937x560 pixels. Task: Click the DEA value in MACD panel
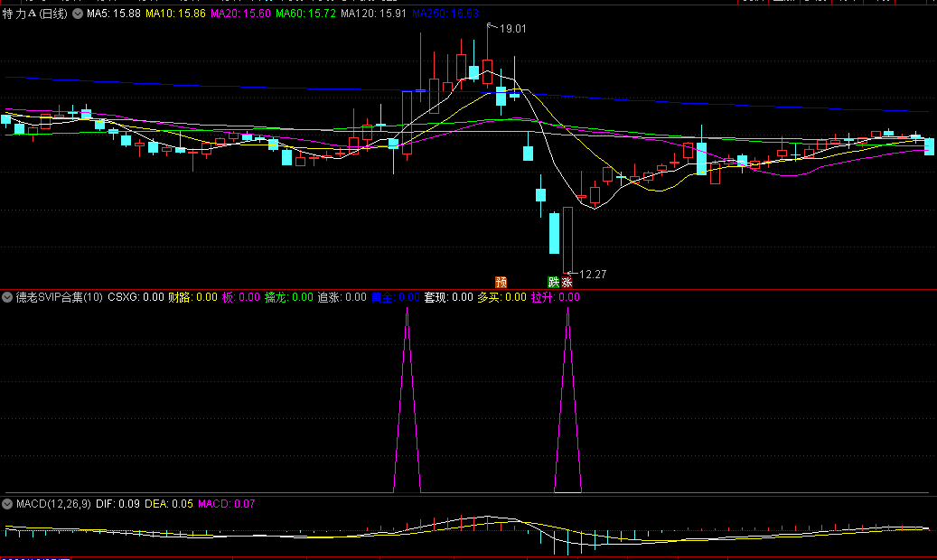click(x=169, y=503)
